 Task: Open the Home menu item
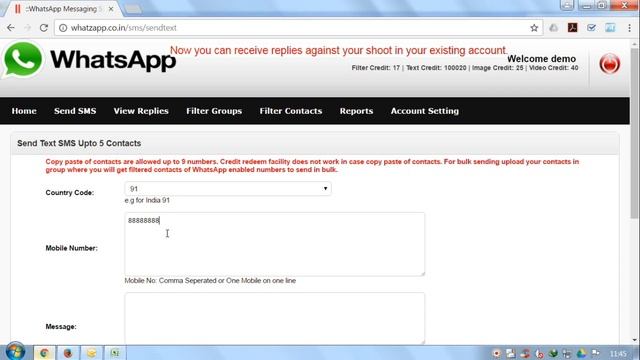click(24, 111)
